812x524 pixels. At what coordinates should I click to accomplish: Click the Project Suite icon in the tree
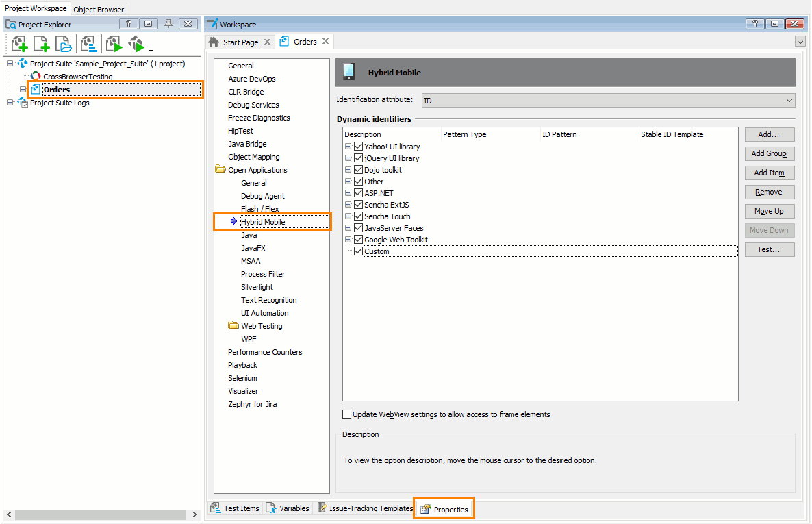23,63
